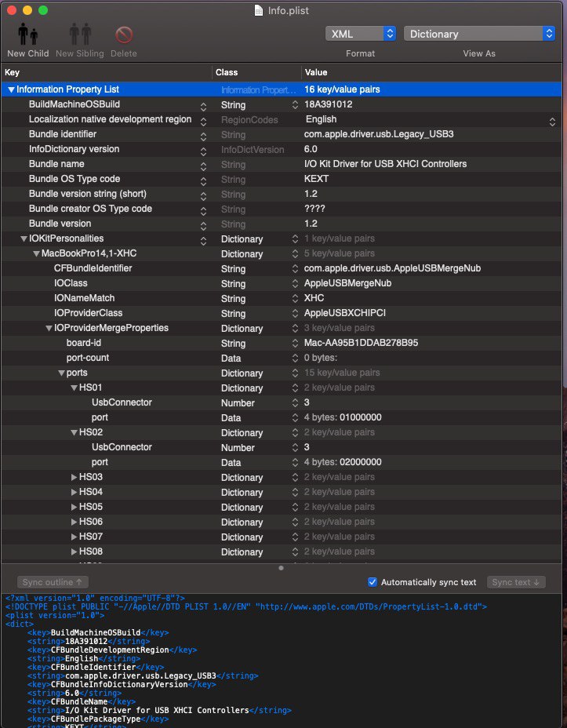Toggle Automatically sync text checkbox

tap(373, 582)
